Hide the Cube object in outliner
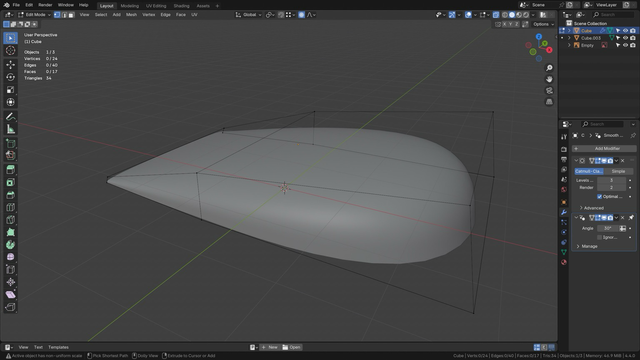The image size is (640, 360). click(x=625, y=31)
